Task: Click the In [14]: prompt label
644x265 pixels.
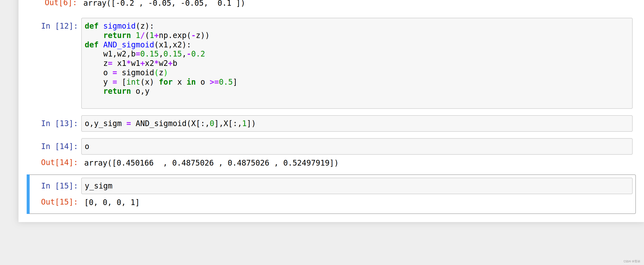Action: 60,146
